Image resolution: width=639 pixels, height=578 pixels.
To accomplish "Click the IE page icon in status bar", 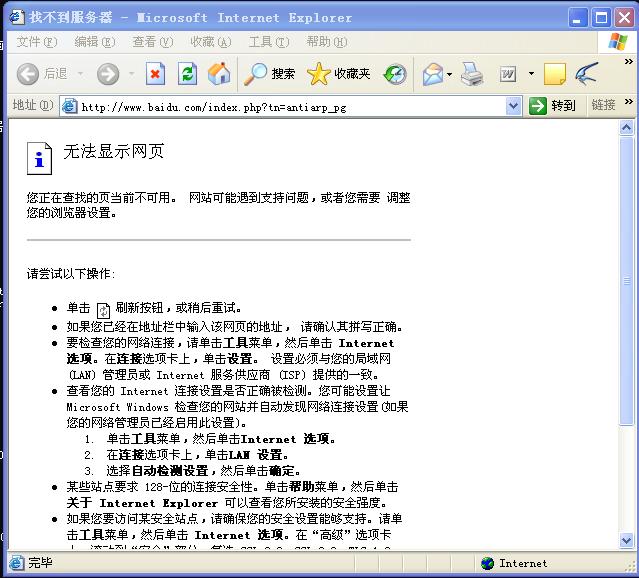I will pyautogui.click(x=16, y=563).
